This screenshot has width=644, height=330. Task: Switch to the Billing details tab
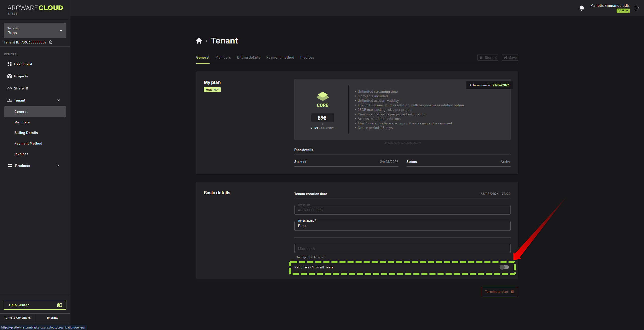pyautogui.click(x=248, y=57)
